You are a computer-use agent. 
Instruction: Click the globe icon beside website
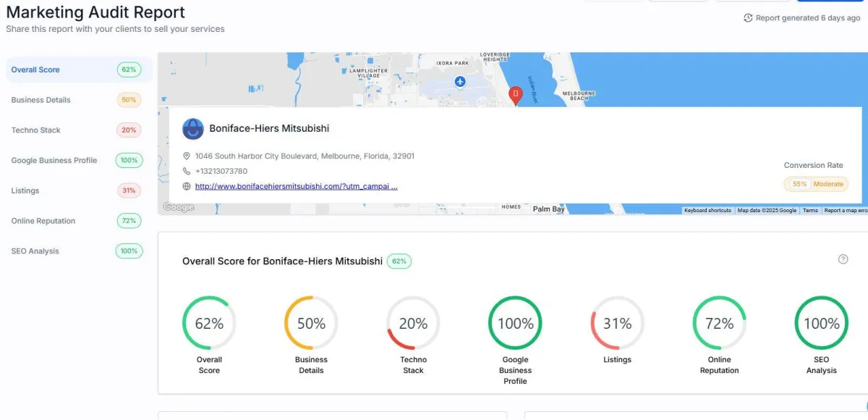(187, 186)
